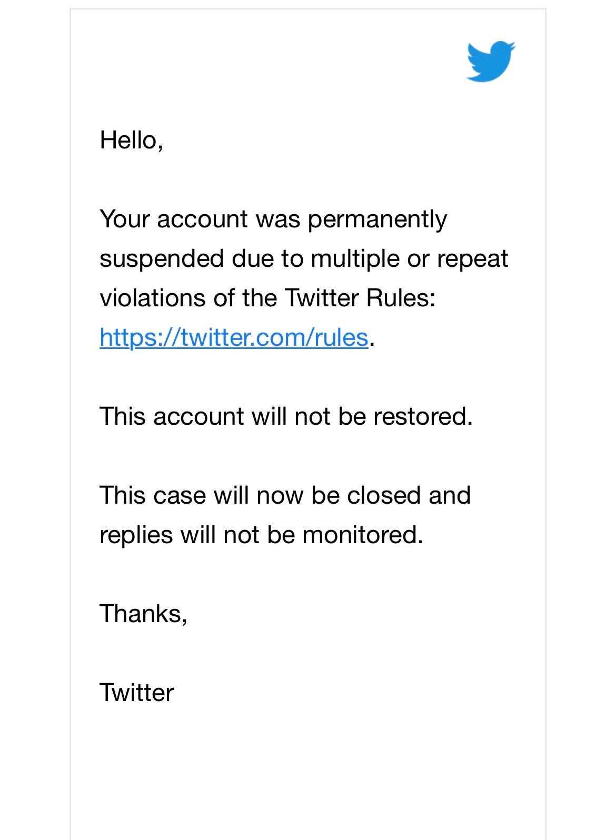Click the word "suspended" in the email

[161, 259]
